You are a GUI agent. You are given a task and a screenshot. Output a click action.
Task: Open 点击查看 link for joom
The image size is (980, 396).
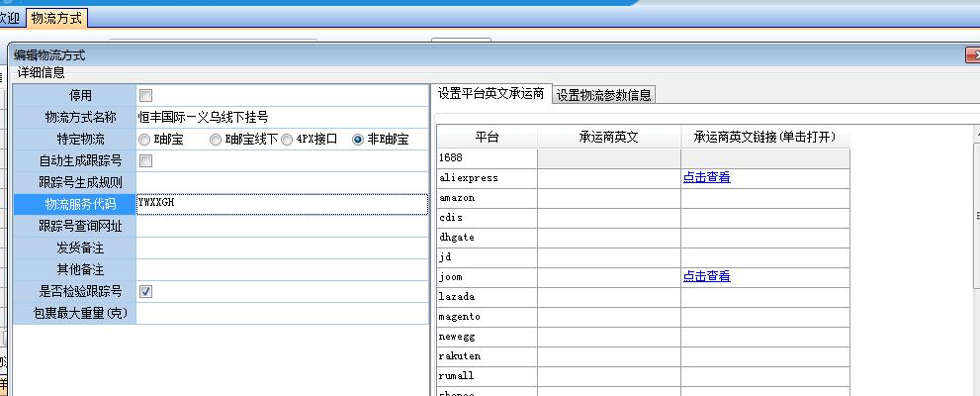(706, 276)
